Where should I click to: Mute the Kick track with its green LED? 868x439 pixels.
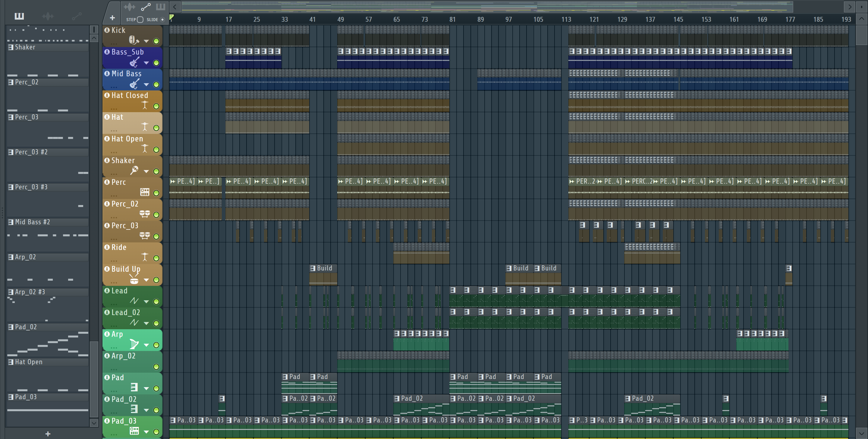[x=156, y=41]
